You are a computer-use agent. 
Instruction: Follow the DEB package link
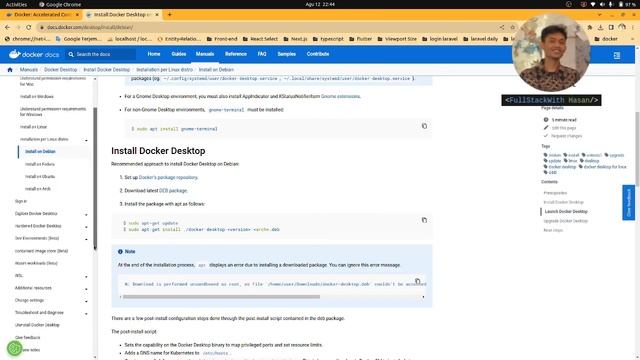[x=173, y=191]
